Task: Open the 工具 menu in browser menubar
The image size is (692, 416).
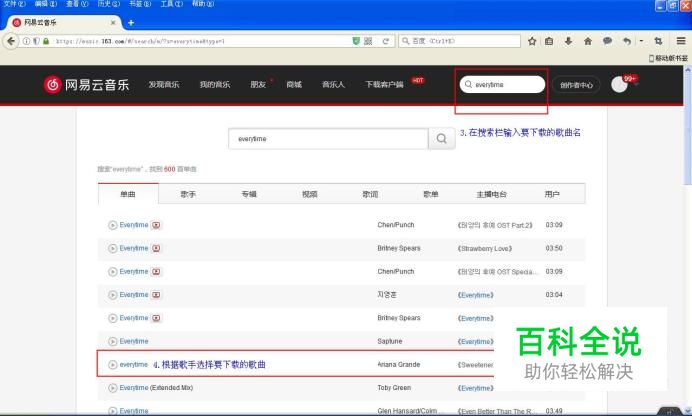Action: pyautogui.click(x=172, y=4)
